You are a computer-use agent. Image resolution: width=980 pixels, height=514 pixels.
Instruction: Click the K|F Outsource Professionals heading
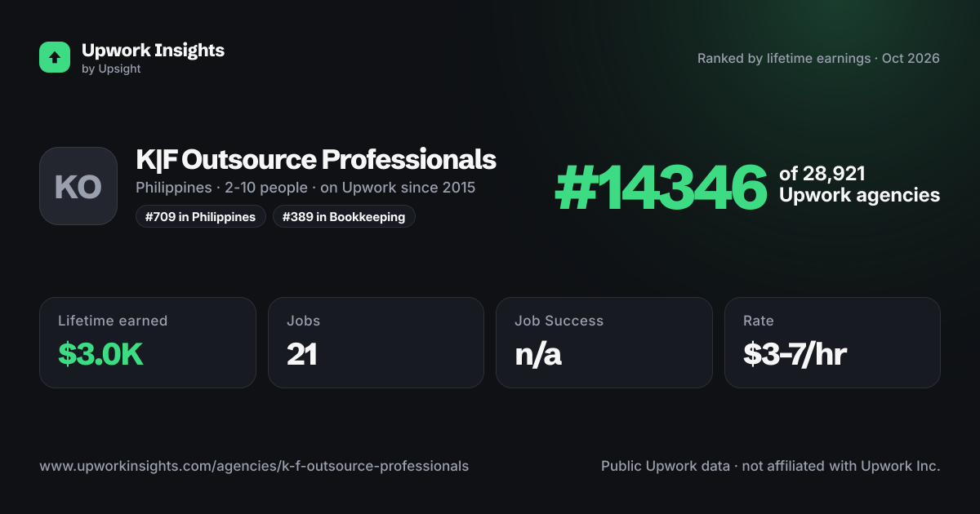pyautogui.click(x=316, y=159)
